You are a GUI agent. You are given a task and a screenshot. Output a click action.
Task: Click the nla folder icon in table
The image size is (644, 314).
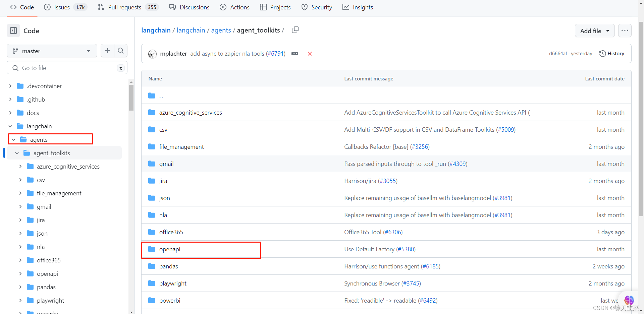(152, 215)
